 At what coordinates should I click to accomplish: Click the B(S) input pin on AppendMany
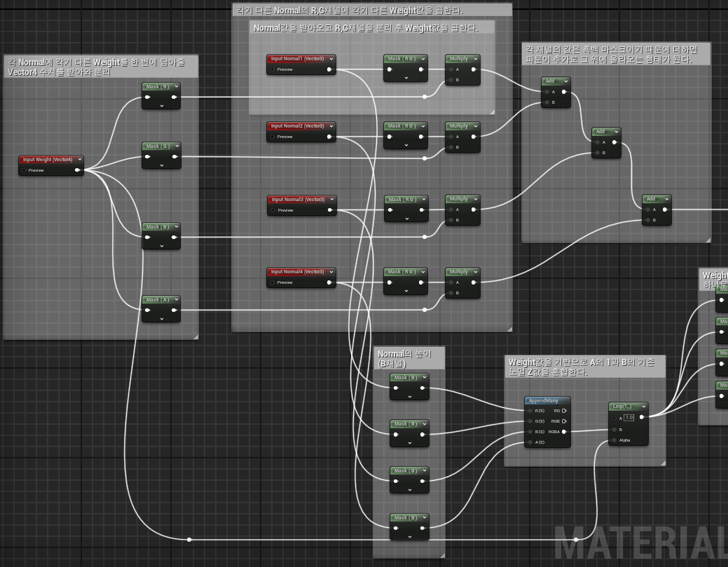(x=530, y=432)
